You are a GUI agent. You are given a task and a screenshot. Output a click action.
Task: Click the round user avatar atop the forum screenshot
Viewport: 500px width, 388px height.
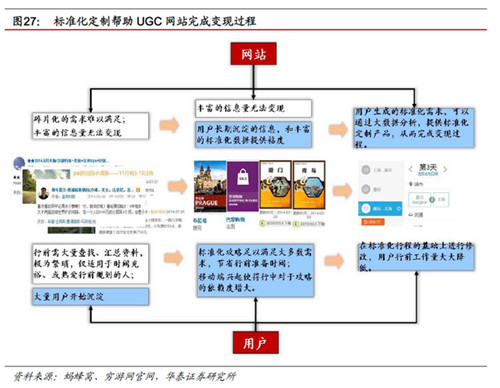click(x=19, y=163)
